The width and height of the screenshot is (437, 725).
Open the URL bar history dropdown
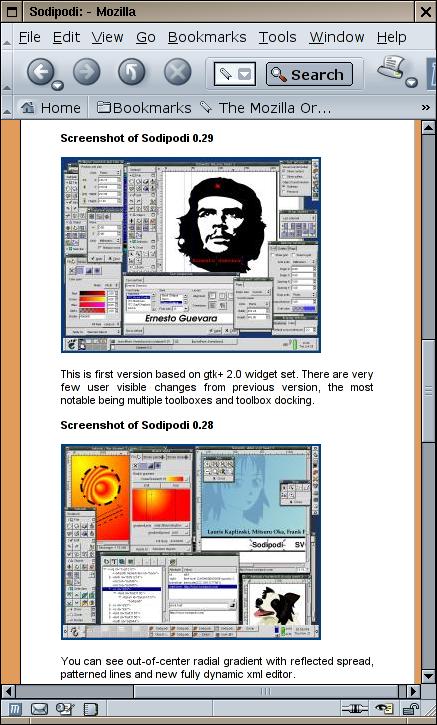click(x=244, y=74)
